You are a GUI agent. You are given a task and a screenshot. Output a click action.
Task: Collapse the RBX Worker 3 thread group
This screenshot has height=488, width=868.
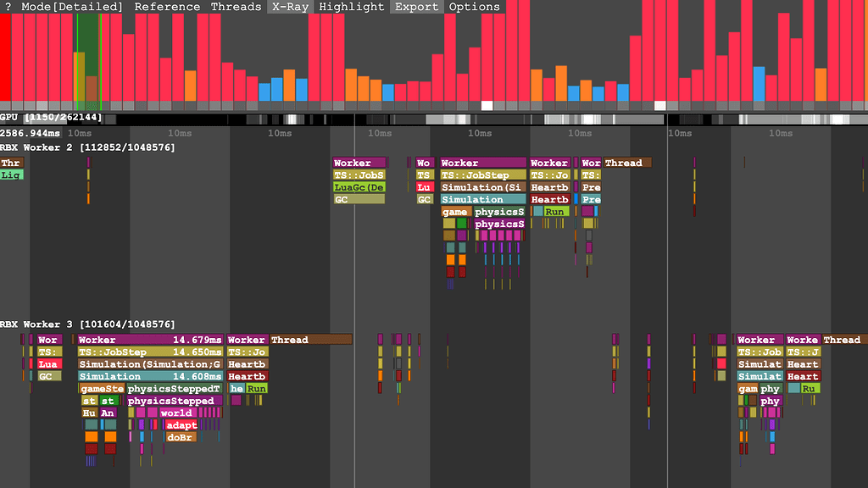(x=88, y=324)
